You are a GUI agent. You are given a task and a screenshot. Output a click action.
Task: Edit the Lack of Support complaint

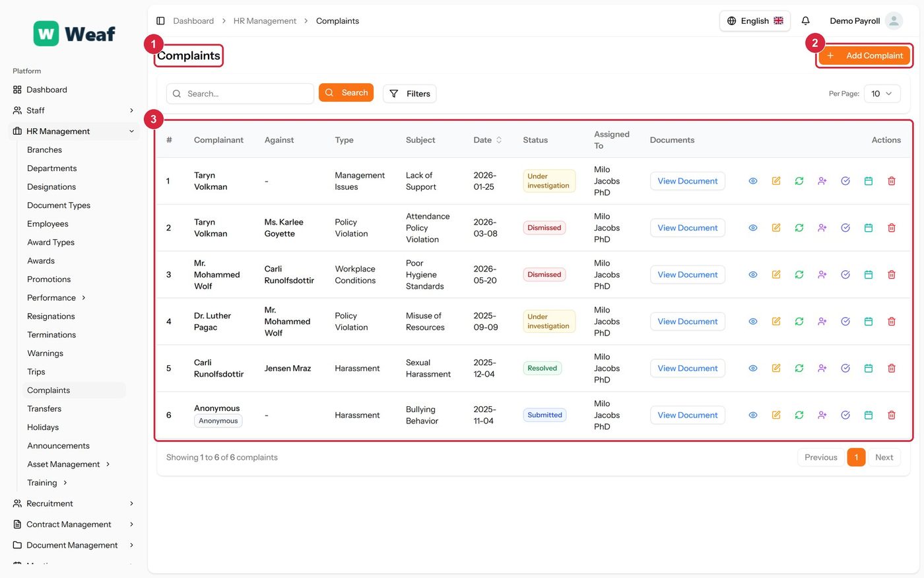(776, 181)
